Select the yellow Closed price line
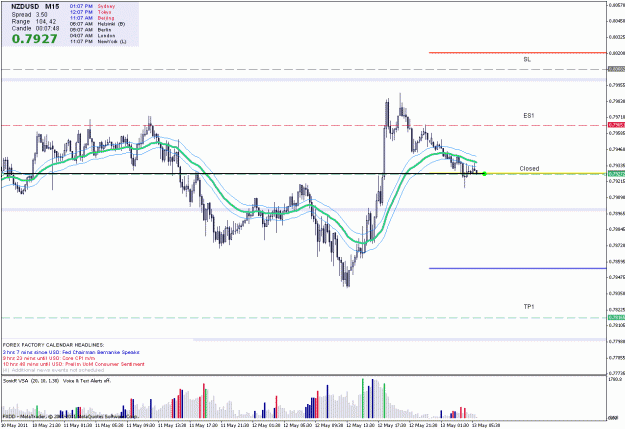 [546, 173]
